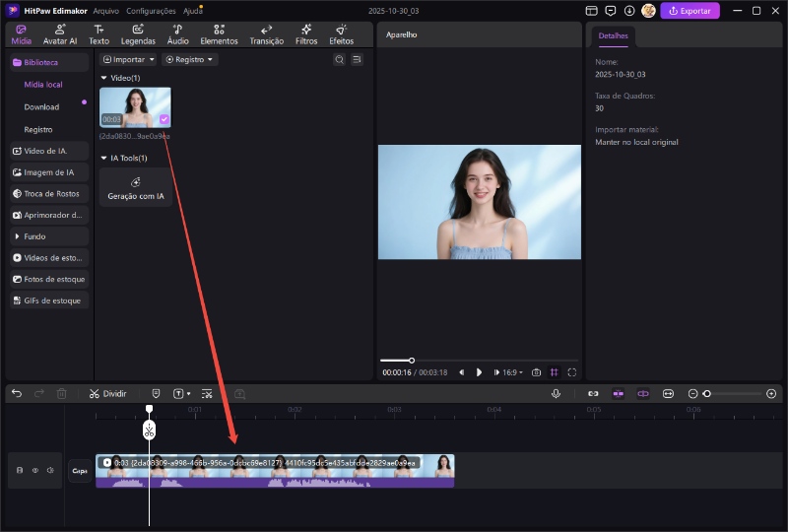Select Biblioteca in the sidebar

tap(49, 62)
